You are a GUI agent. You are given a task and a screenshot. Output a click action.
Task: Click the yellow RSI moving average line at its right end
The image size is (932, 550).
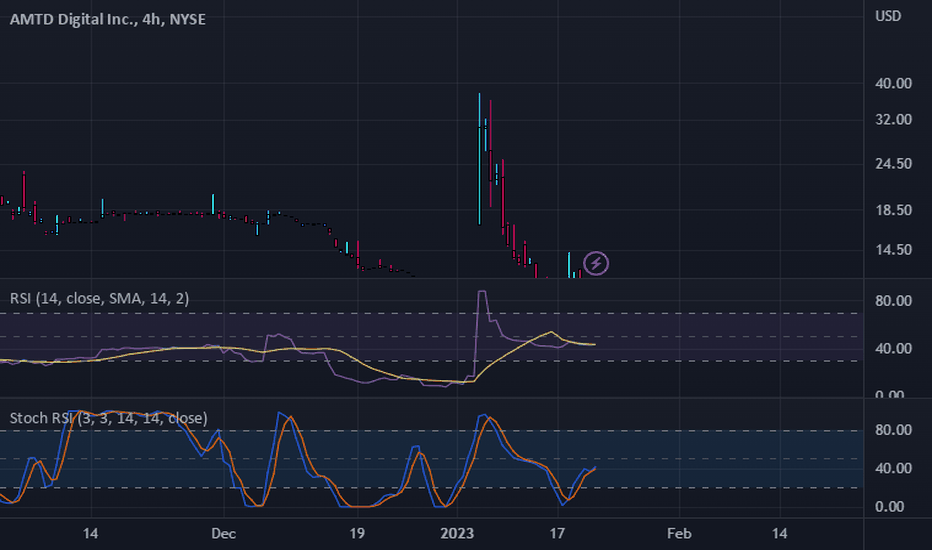click(x=593, y=344)
